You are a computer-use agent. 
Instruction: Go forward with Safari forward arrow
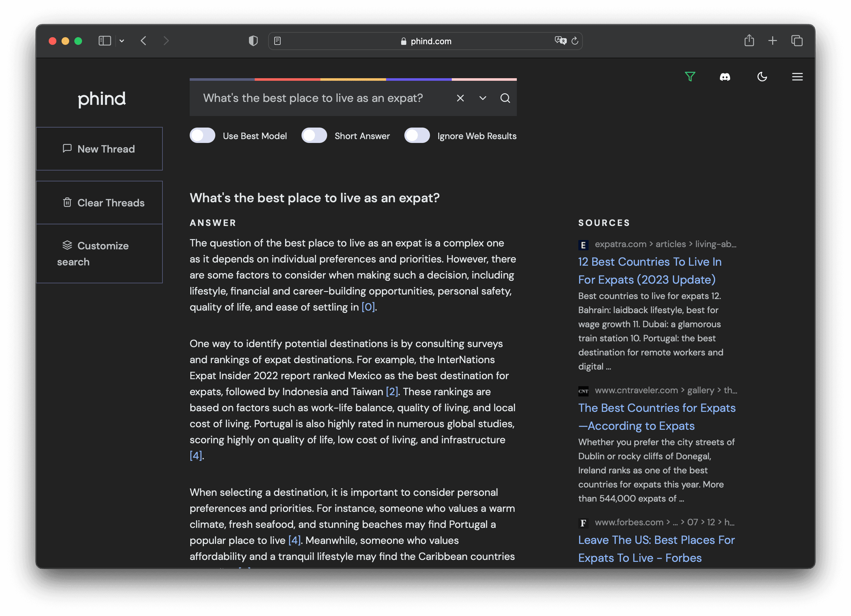coord(166,40)
